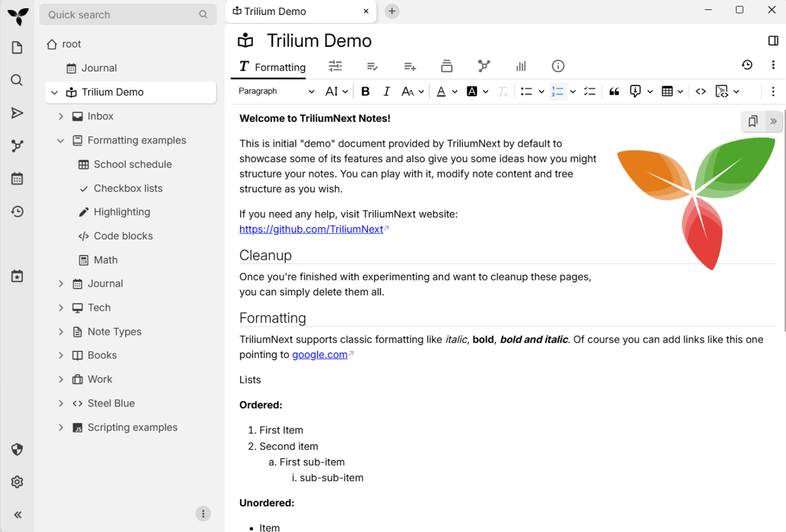Open the Paragraph heading dropdown
Viewport: 786px width, 532px height.
pyautogui.click(x=276, y=92)
